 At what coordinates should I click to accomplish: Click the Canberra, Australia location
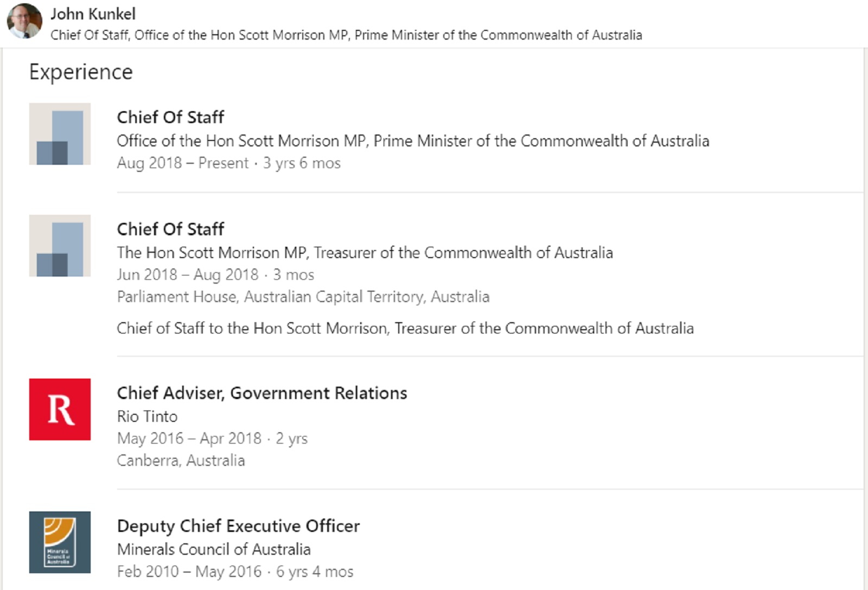[181, 460]
